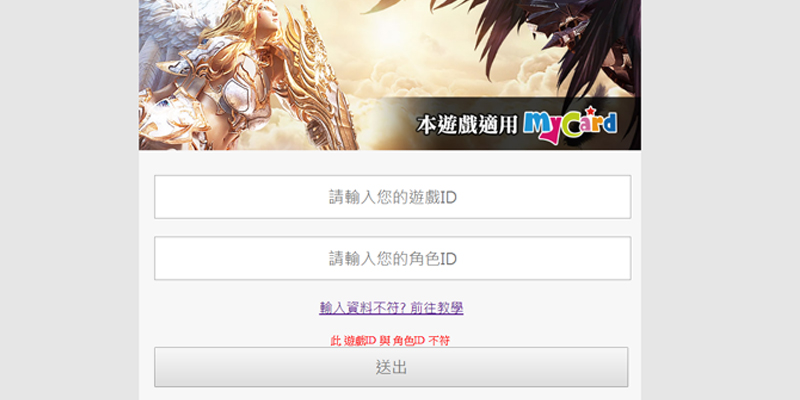Viewport: 800px width, 400px height.
Task: Click the right edge of game ID field
Action: point(627,197)
